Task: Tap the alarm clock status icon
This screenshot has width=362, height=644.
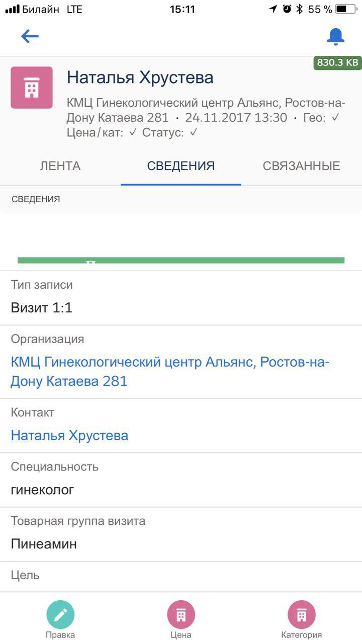Action: tap(287, 9)
